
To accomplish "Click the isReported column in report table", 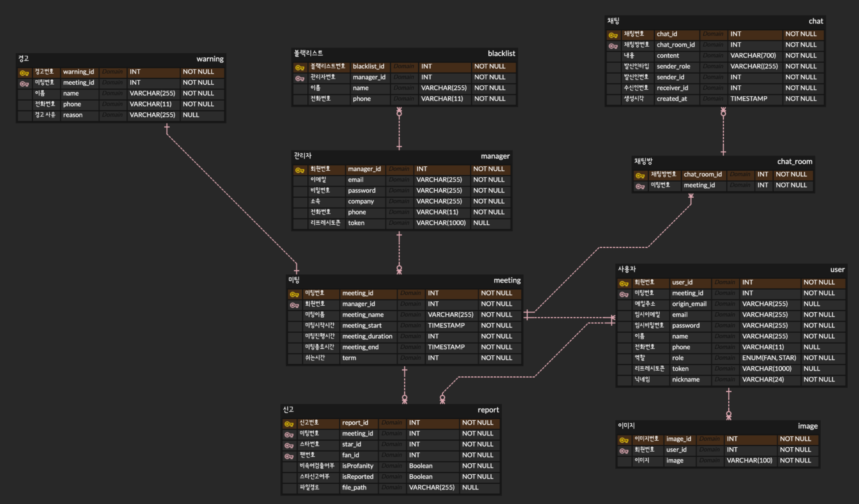I will click(358, 477).
